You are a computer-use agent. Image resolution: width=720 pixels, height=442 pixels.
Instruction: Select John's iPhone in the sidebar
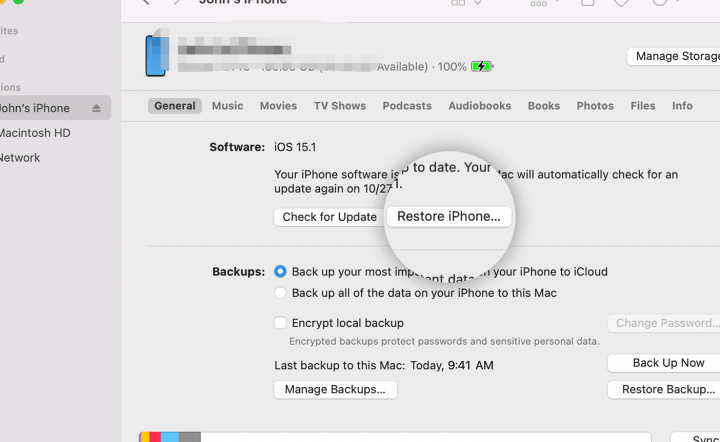click(53, 108)
